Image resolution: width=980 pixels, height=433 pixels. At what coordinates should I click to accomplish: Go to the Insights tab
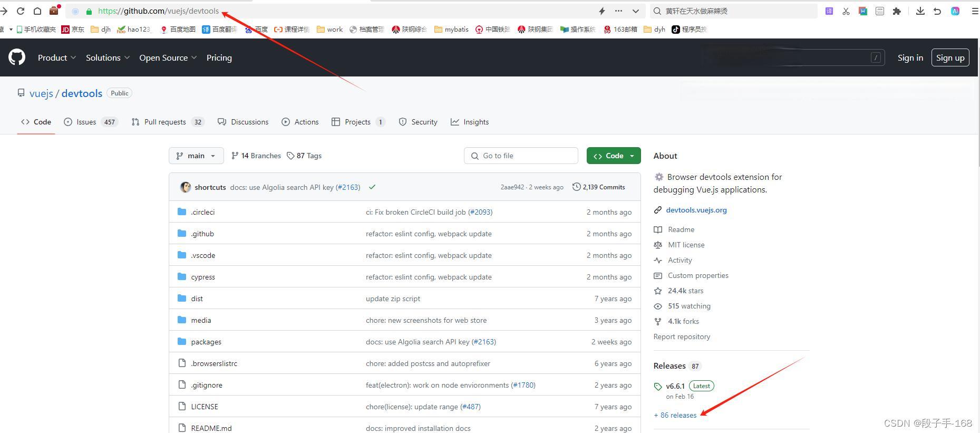point(470,122)
